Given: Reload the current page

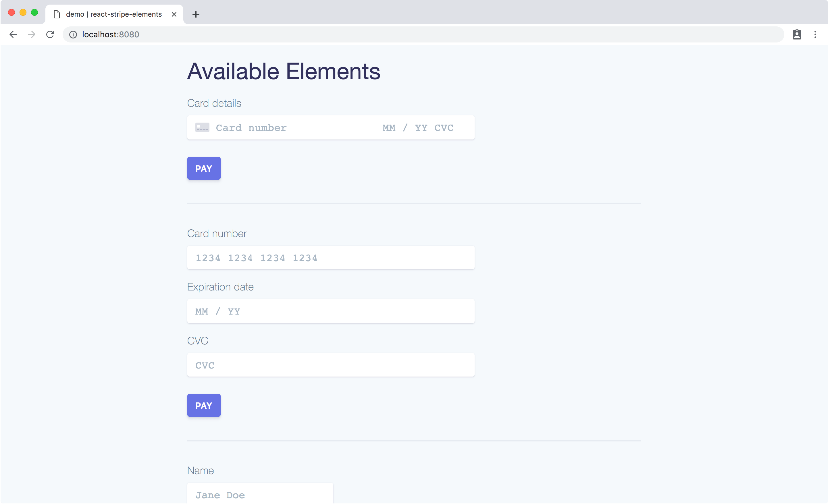Looking at the screenshot, I should pyautogui.click(x=50, y=34).
